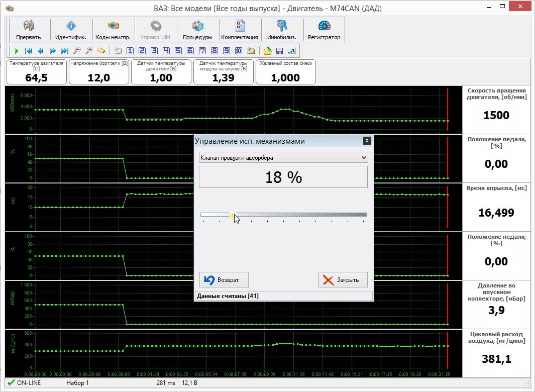Select parameter set 2 icon

pyautogui.click(x=142, y=51)
